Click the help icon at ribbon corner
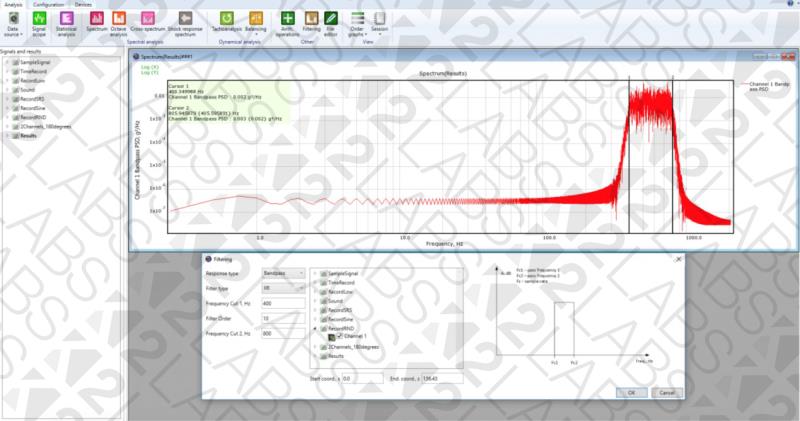Image resolution: width=800 pixels, height=421 pixels. (x=790, y=4)
